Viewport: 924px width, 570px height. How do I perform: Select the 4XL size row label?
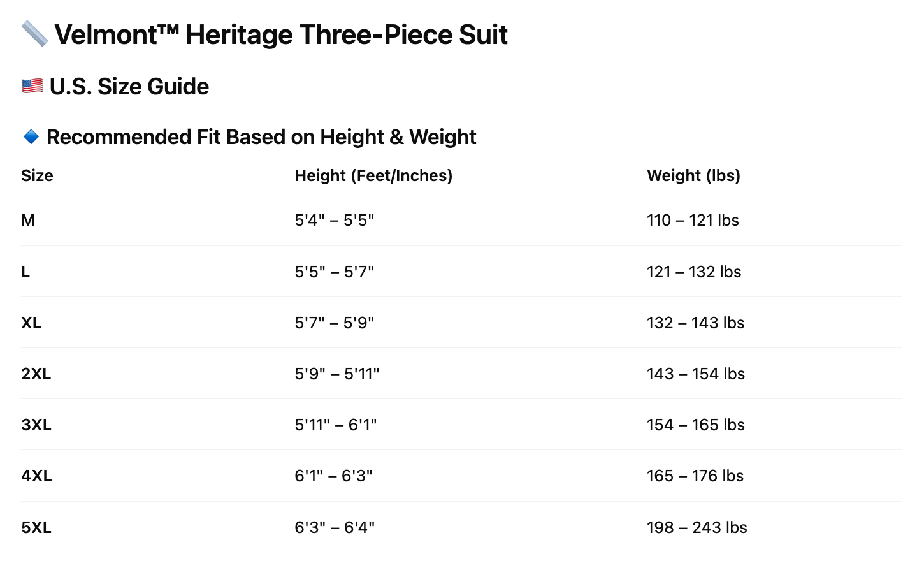36,476
